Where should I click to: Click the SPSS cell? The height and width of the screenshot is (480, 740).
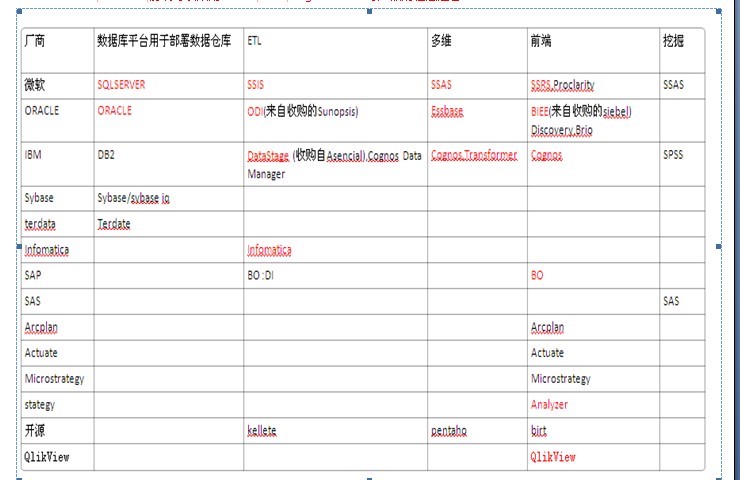[682, 164]
